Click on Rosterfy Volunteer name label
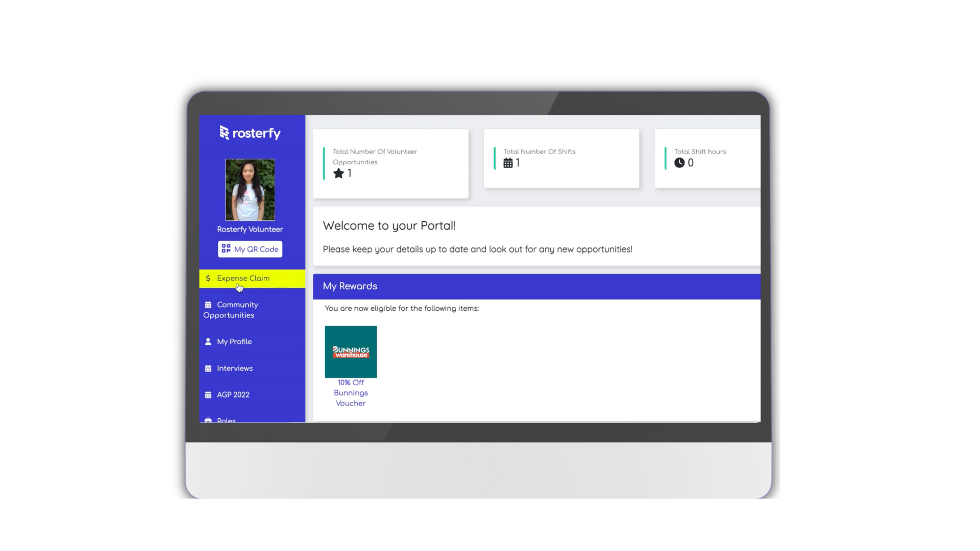Image resolution: width=980 pixels, height=551 pixels. 250,229
